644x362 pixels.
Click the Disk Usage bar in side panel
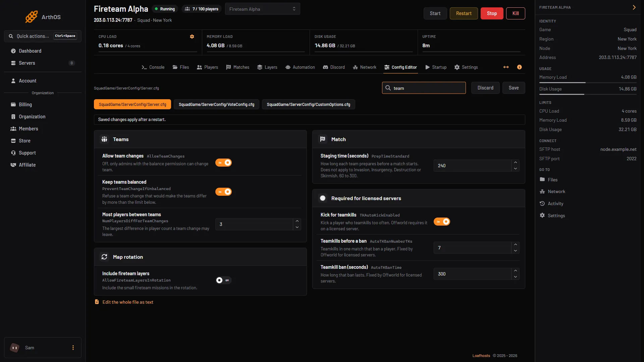588,94
